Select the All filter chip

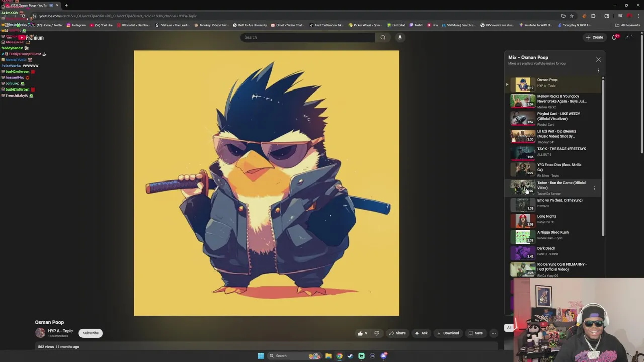pos(509,328)
